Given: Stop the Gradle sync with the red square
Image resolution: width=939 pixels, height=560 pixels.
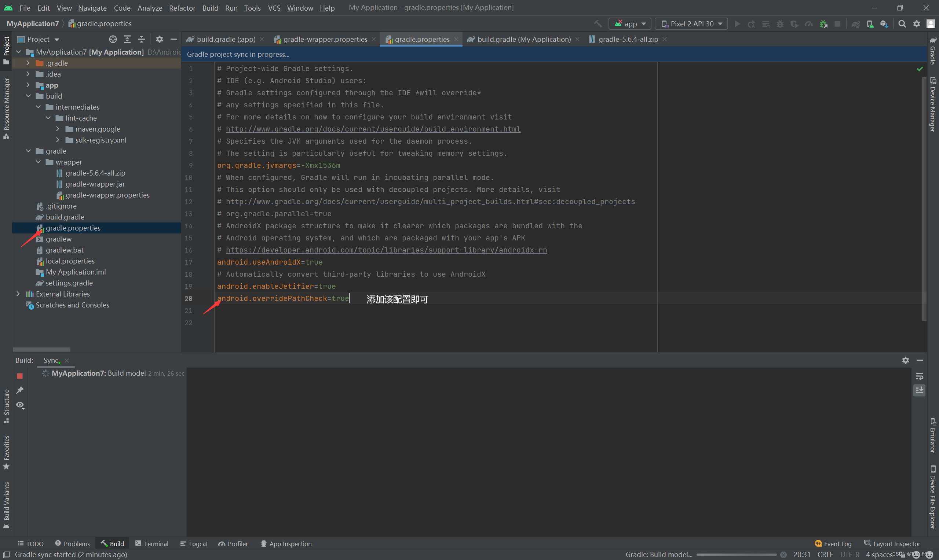Looking at the screenshot, I should pos(20,376).
